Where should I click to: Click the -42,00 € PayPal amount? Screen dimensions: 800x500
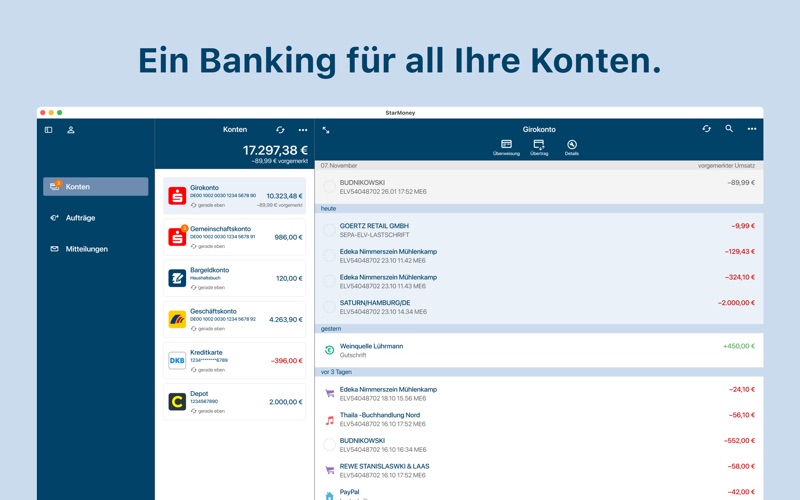point(741,492)
